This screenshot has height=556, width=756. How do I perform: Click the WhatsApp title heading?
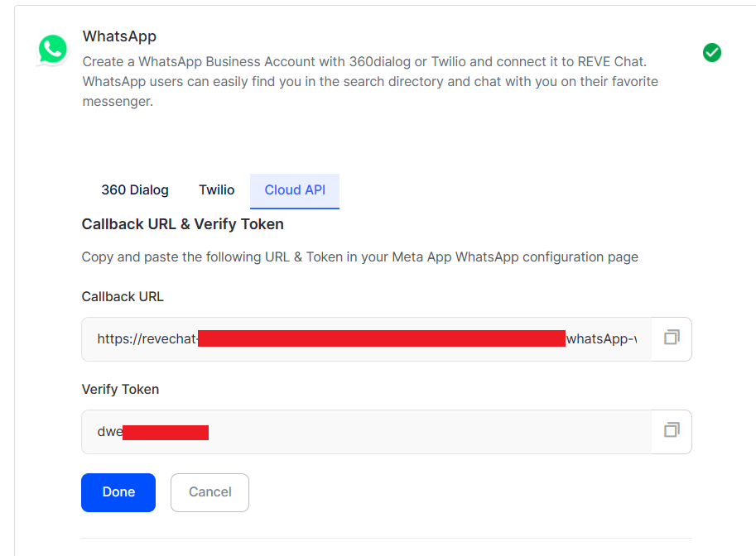119,36
